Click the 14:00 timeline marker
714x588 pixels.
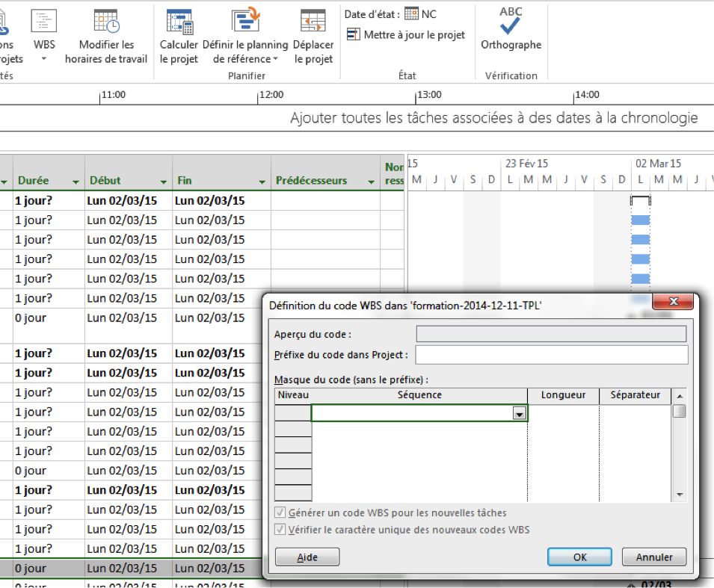(587, 95)
